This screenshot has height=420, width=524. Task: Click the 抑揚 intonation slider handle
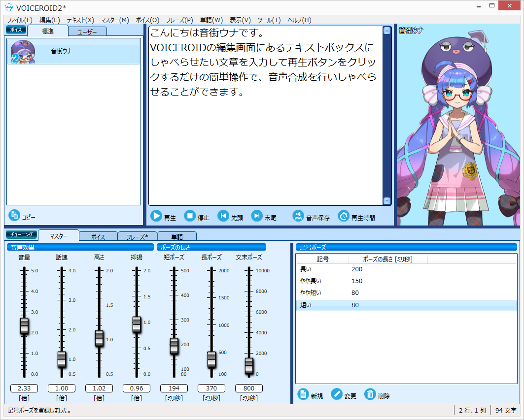[137, 324]
